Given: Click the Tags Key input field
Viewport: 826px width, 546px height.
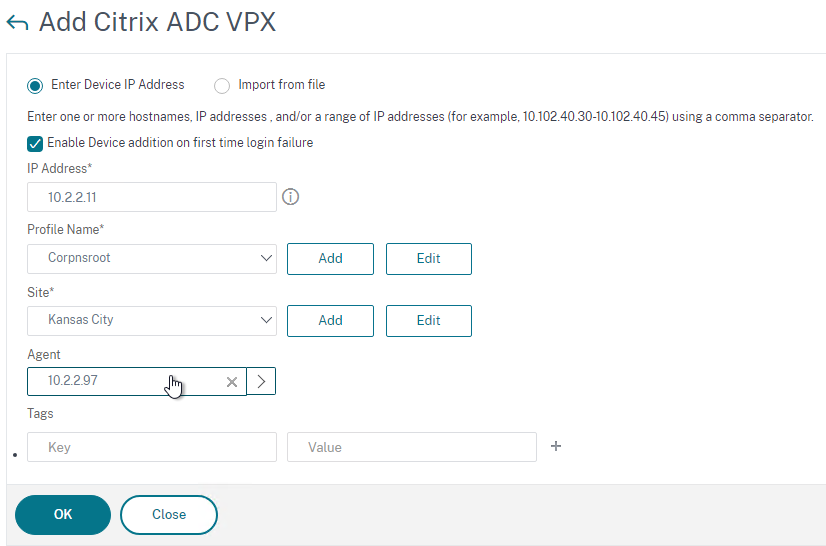Looking at the screenshot, I should tap(152, 447).
